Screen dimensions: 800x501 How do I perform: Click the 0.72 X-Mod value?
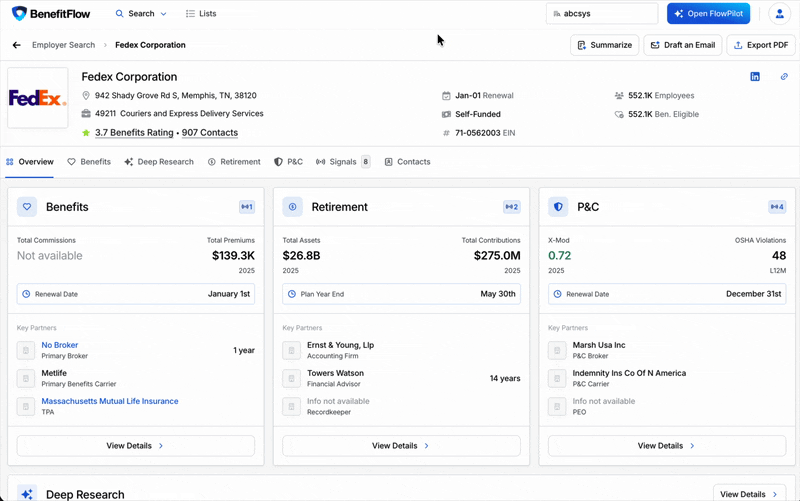560,256
